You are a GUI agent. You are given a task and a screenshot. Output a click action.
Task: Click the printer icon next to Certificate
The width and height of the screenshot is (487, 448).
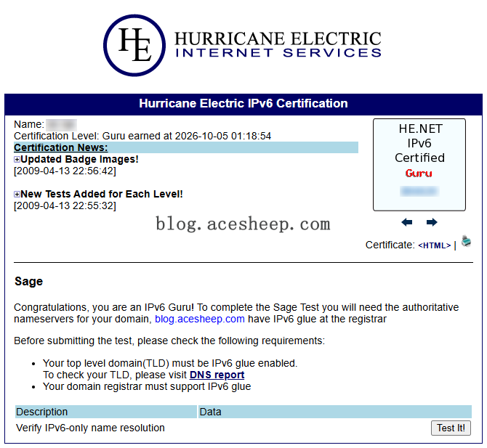coord(466,241)
